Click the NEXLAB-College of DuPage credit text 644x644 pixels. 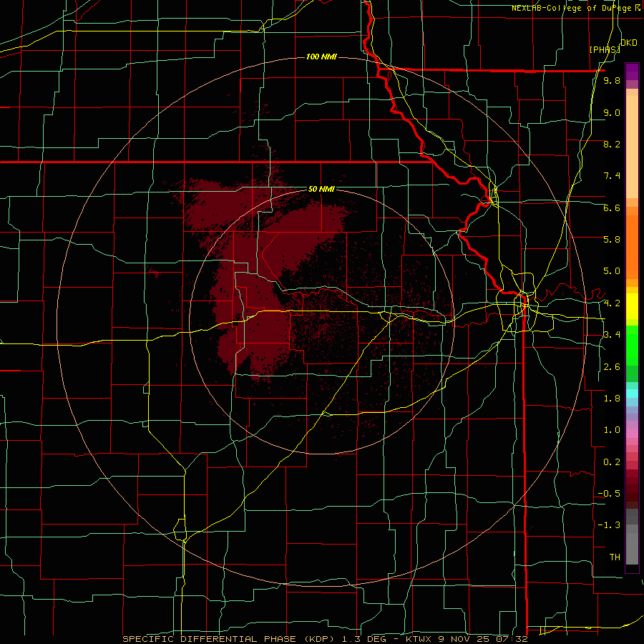(575, 8)
